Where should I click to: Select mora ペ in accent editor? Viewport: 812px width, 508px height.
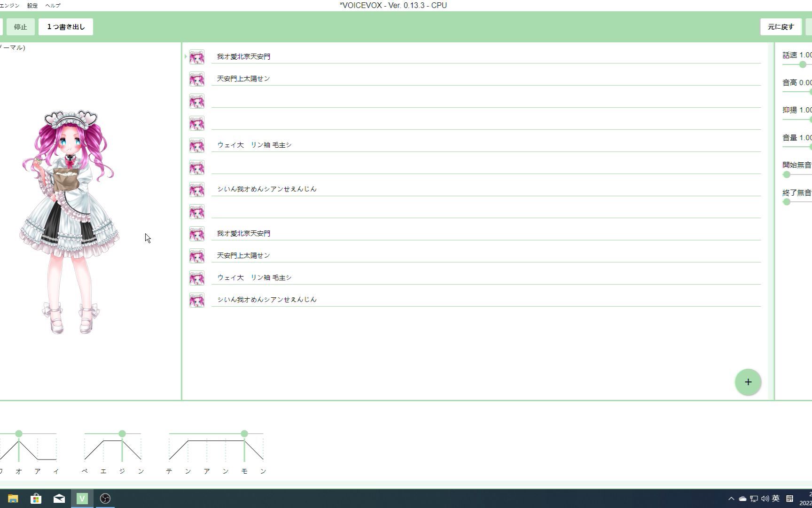pyautogui.click(x=85, y=471)
